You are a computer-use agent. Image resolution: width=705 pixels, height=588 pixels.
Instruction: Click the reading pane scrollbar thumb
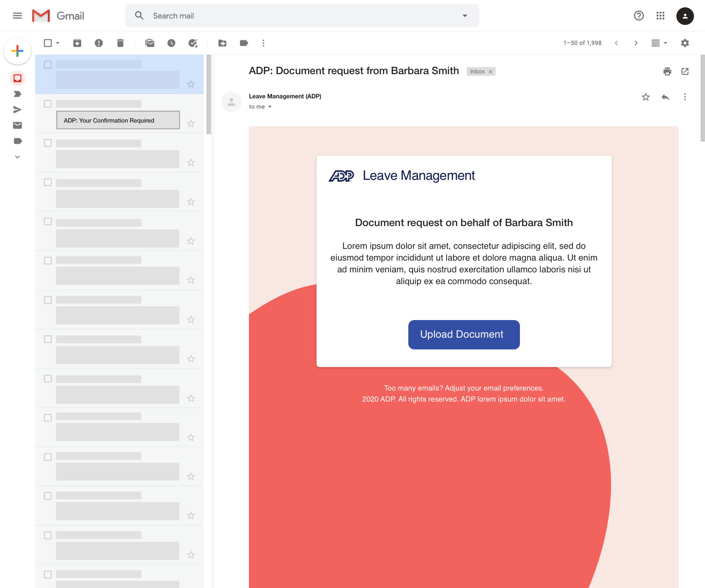[x=702, y=98]
